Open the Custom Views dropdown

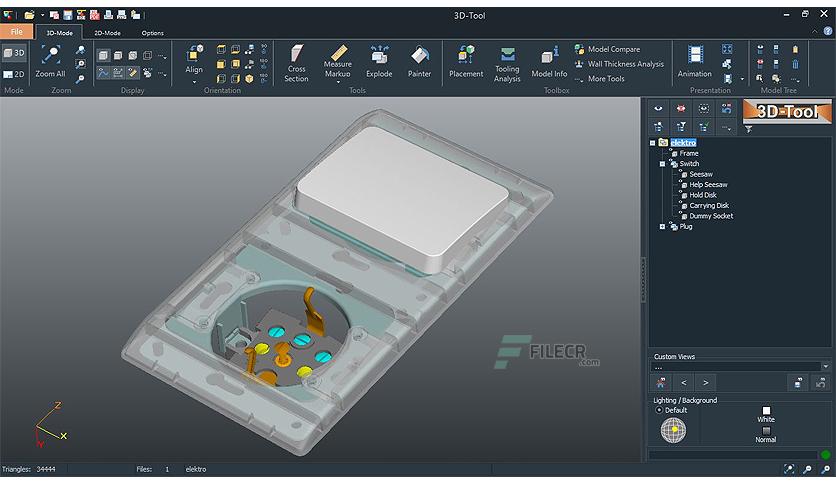pyautogui.click(x=825, y=367)
